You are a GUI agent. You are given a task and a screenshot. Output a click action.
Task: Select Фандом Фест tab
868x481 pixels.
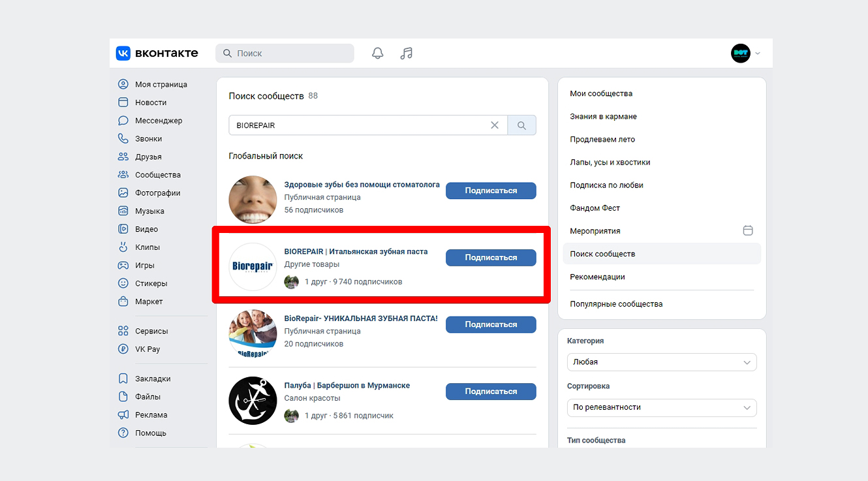pos(662,208)
